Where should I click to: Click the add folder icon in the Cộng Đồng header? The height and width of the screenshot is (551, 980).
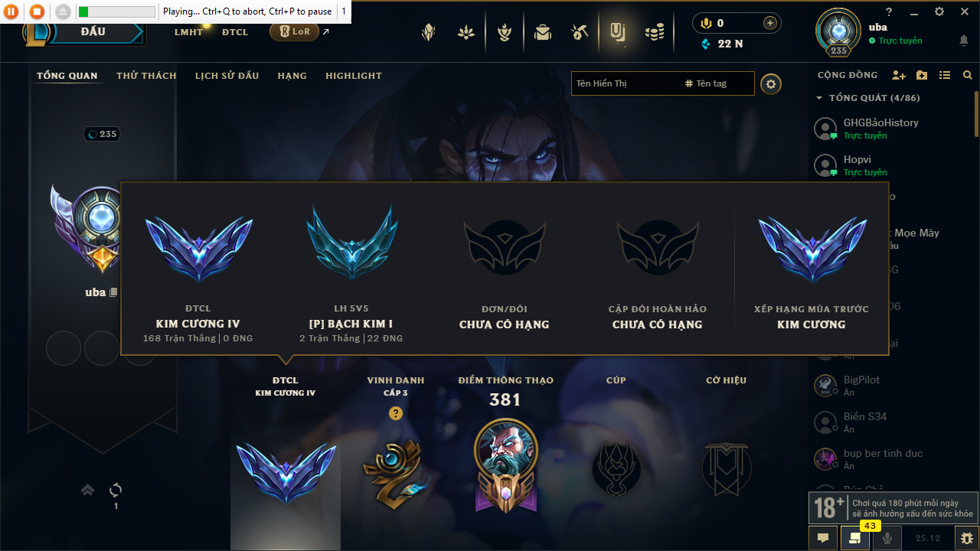pyautogui.click(x=922, y=75)
